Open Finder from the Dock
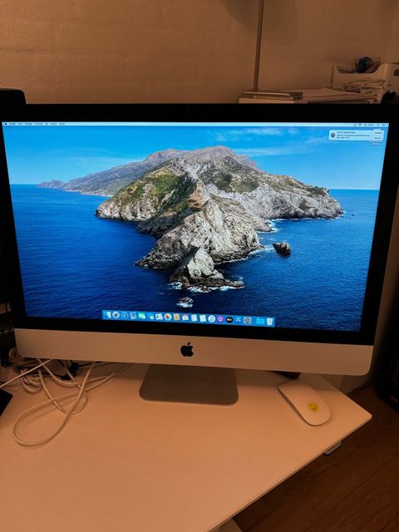This screenshot has height=532, width=399. click(x=109, y=315)
